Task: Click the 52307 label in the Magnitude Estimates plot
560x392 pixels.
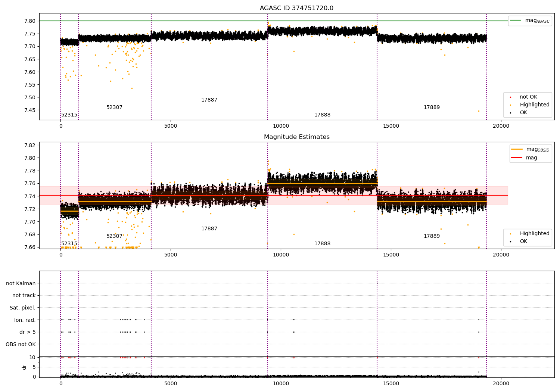Action: [114, 236]
